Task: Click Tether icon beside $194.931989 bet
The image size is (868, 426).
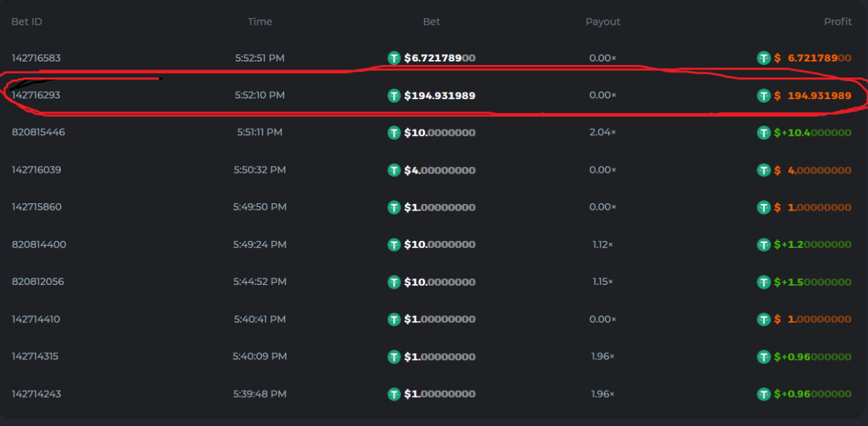Action: tap(394, 95)
